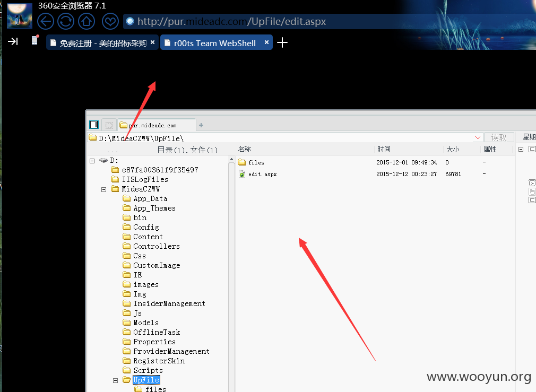Select the files folder in file list

(256, 163)
